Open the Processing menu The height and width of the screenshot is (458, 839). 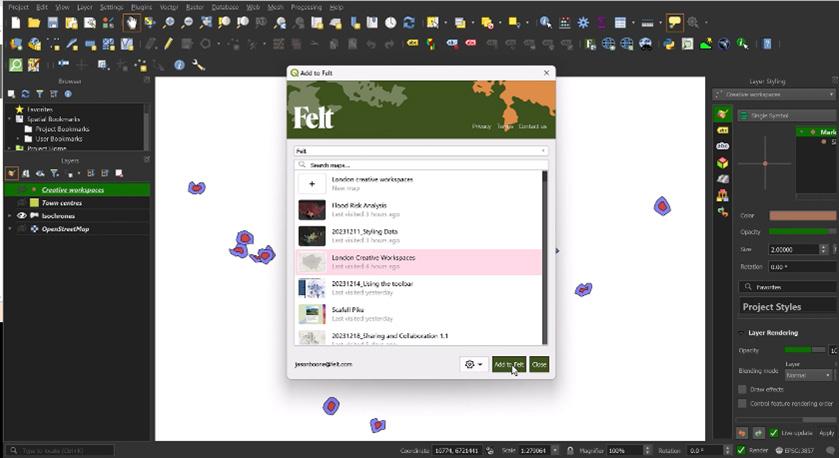click(x=306, y=7)
